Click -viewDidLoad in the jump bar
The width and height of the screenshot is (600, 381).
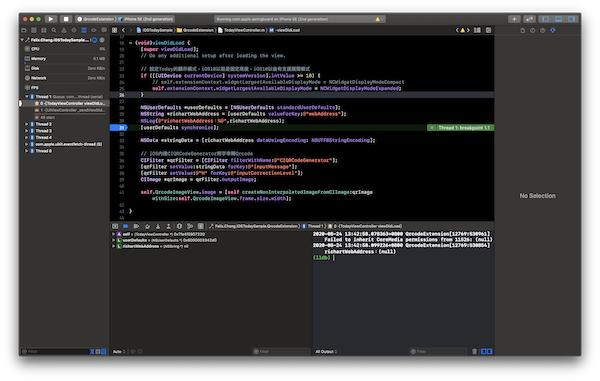285,30
